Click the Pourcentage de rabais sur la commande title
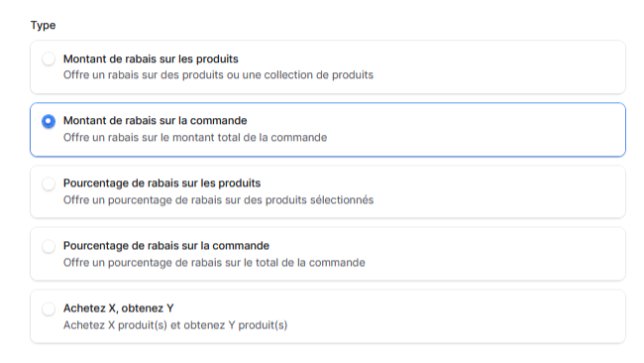This screenshot has height=363, width=644. point(166,245)
